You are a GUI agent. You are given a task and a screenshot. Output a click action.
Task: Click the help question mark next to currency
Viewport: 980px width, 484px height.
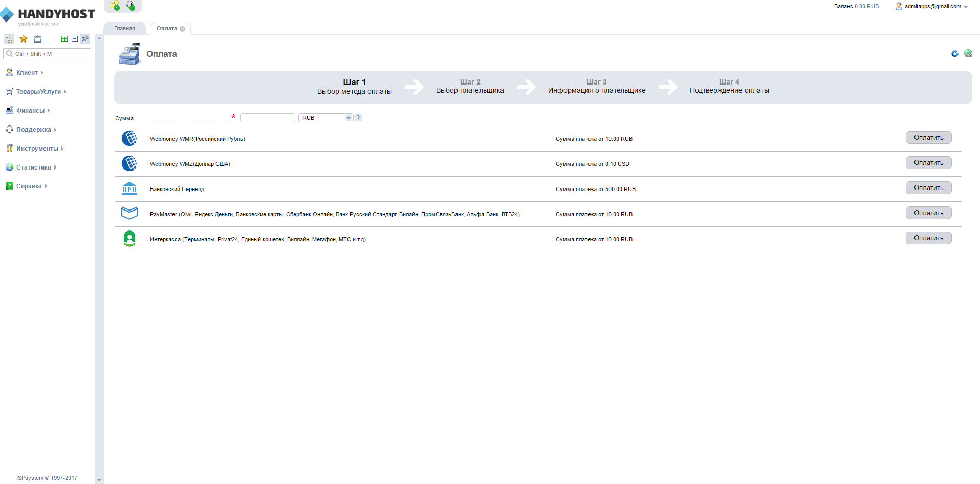(358, 117)
